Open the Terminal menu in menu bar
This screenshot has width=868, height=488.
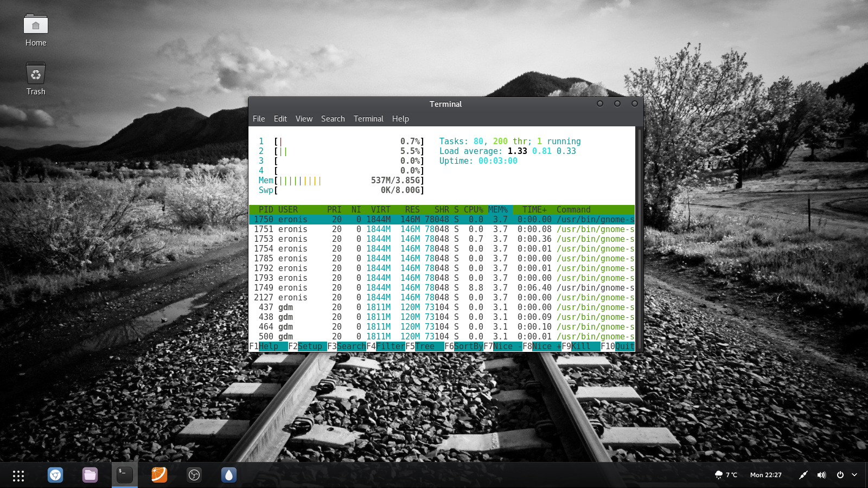click(368, 119)
